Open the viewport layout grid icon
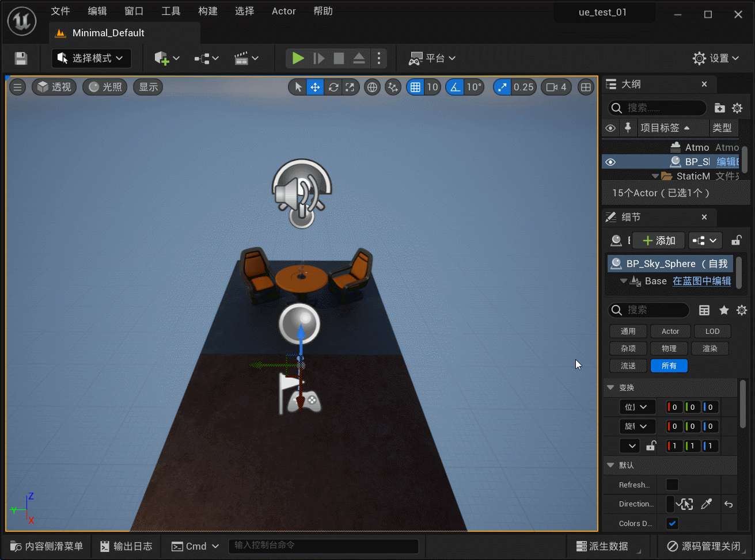Image resolution: width=755 pixels, height=560 pixels. pos(586,87)
